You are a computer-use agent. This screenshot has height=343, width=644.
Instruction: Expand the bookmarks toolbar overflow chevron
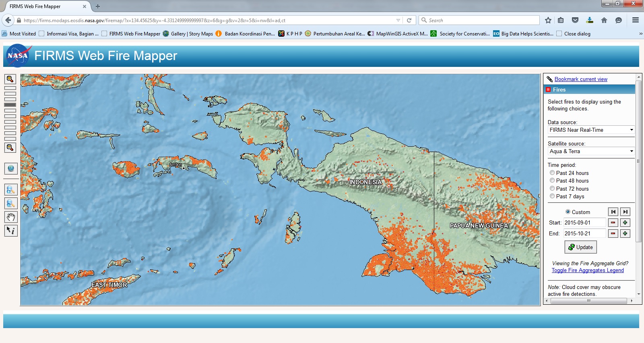641,34
